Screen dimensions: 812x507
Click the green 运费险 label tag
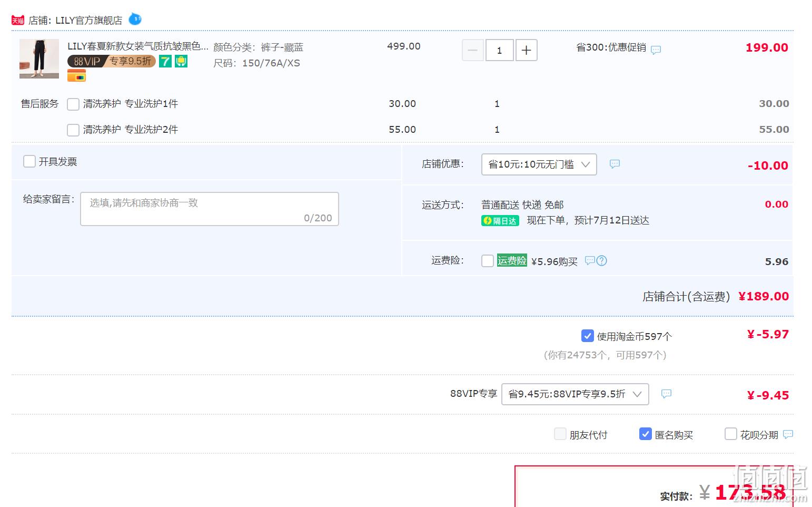512,260
